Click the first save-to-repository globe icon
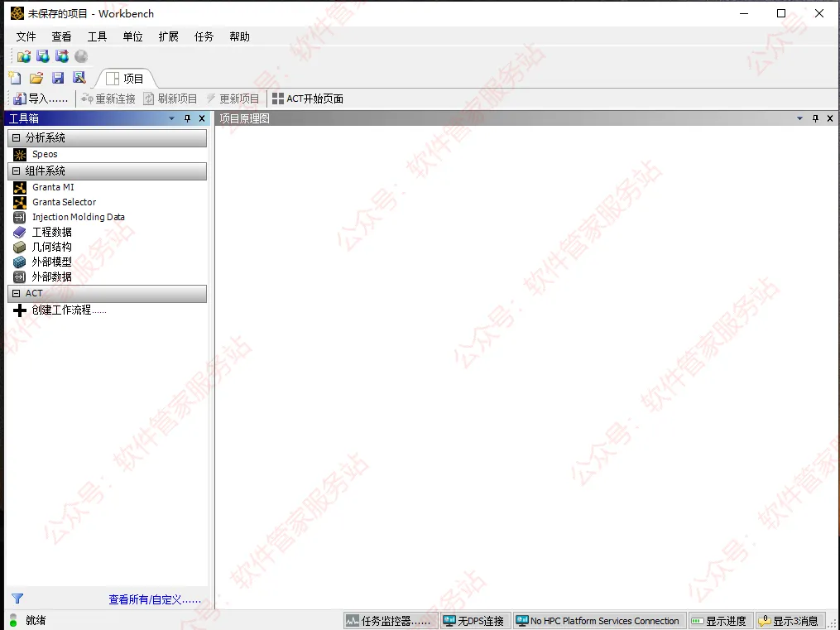840x630 pixels. [43, 56]
